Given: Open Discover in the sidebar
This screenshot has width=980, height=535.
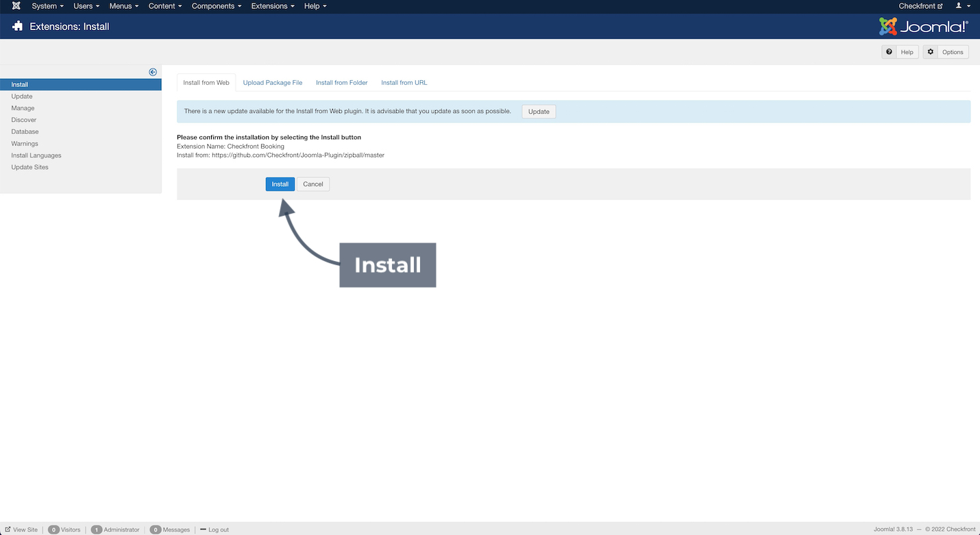Looking at the screenshot, I should (x=24, y=120).
